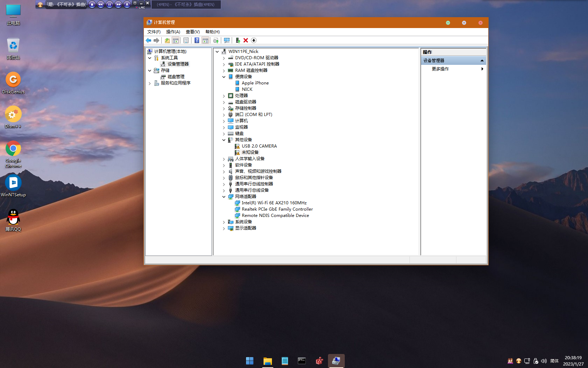The image size is (588, 368).
Task: Select Realtek PCIe GbE Family Controller
Action: (x=277, y=209)
